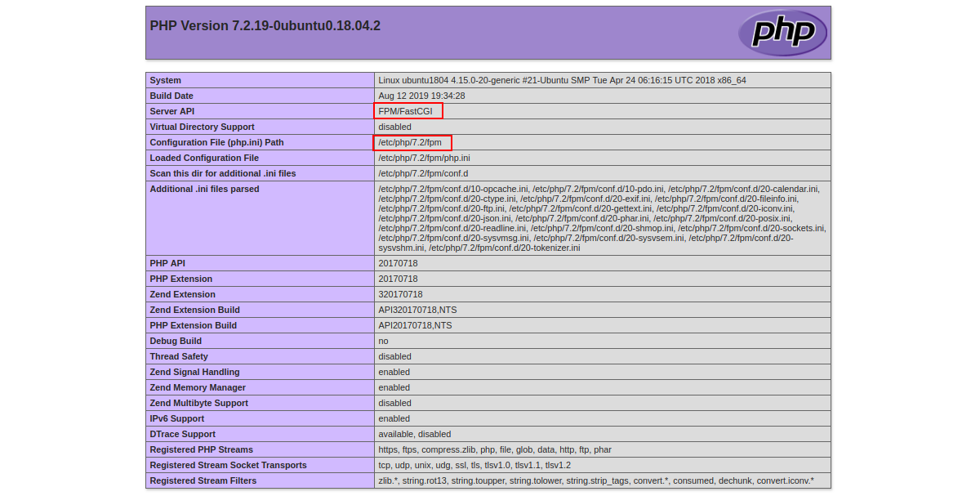
Task: Click Registered Stream Socket Transports label
Action: 228,465
